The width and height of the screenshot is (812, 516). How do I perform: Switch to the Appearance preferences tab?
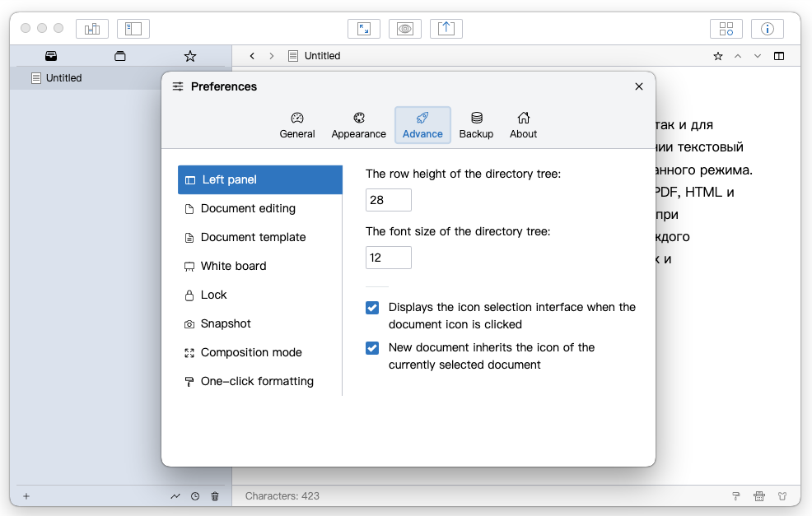[358, 125]
